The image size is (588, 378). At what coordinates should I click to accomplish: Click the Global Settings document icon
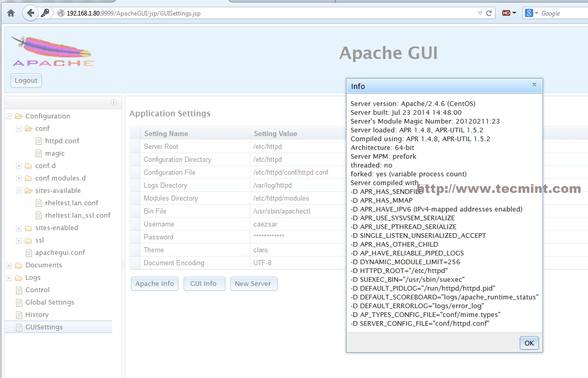pyautogui.click(x=19, y=303)
